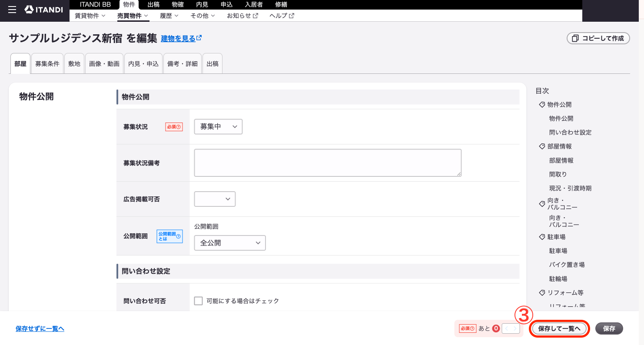The height and width of the screenshot is (345, 644).
Task: Switch to the 部屋 tab
Action: (x=20, y=63)
